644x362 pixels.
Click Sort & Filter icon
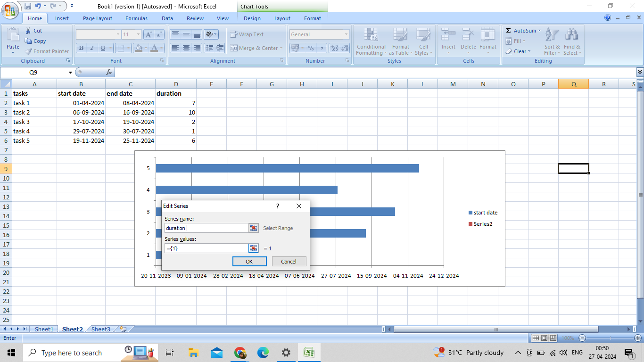(552, 34)
